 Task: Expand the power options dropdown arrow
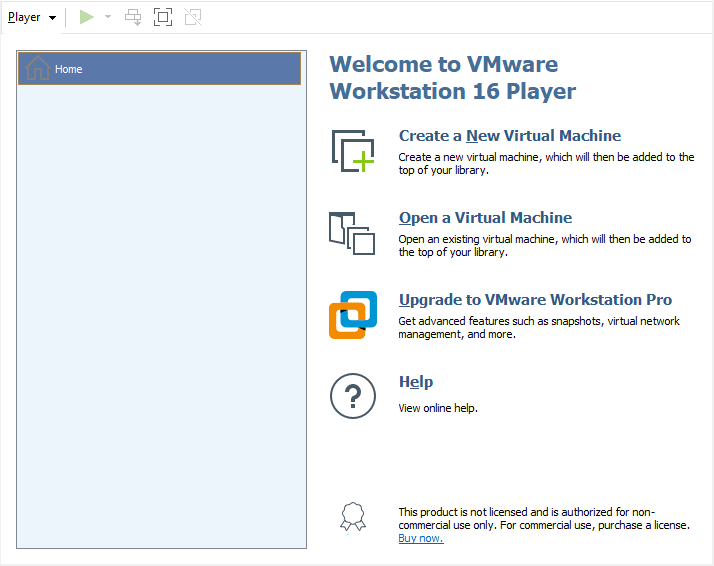108,17
